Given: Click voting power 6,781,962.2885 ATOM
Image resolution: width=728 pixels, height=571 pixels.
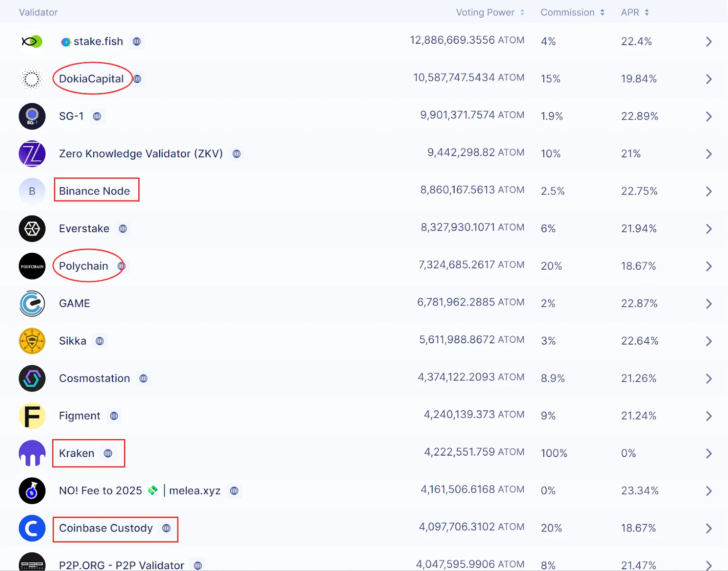Looking at the screenshot, I should pos(471,302).
